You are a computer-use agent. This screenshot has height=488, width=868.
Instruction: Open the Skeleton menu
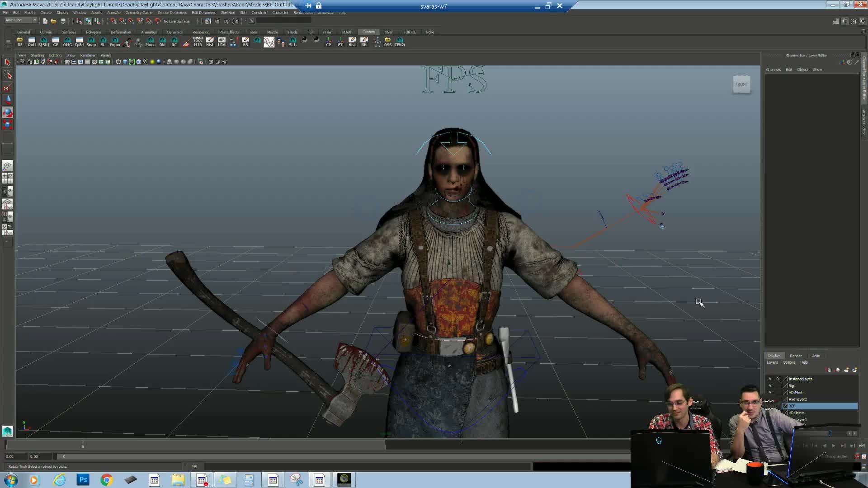[x=228, y=13]
